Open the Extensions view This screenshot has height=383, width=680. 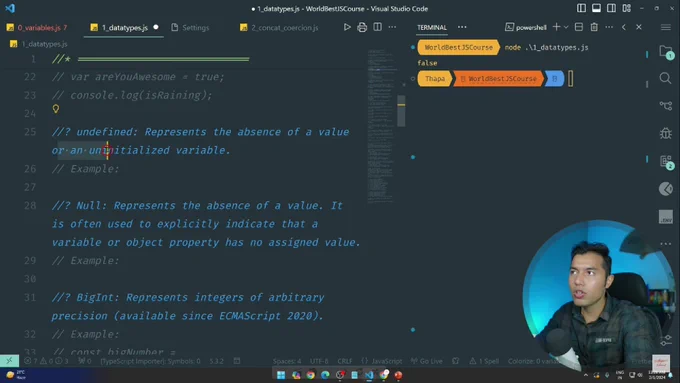(666, 162)
